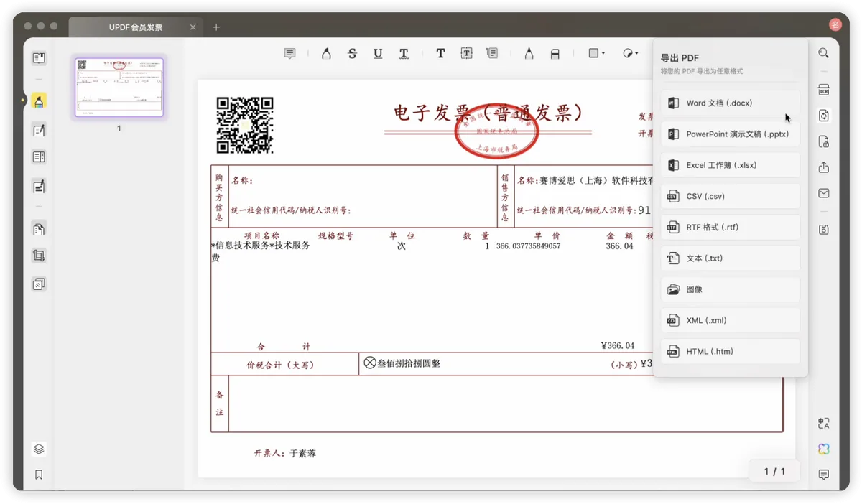Select the Comment highlighter mode icon

(39, 101)
